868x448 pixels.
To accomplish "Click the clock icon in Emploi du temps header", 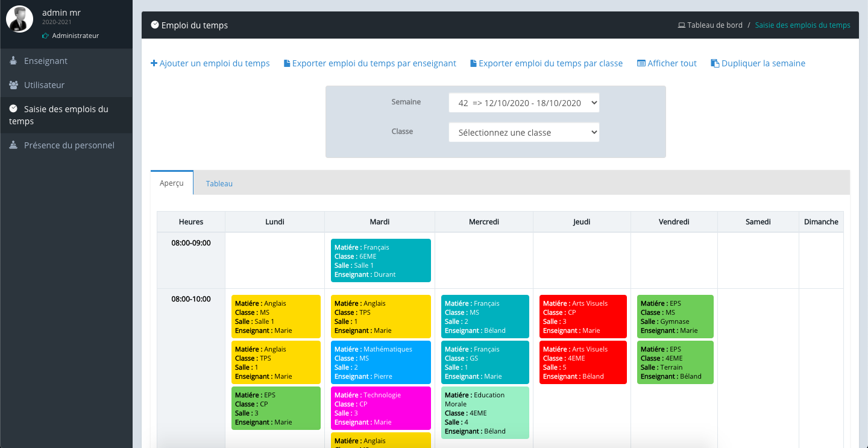I will point(155,25).
